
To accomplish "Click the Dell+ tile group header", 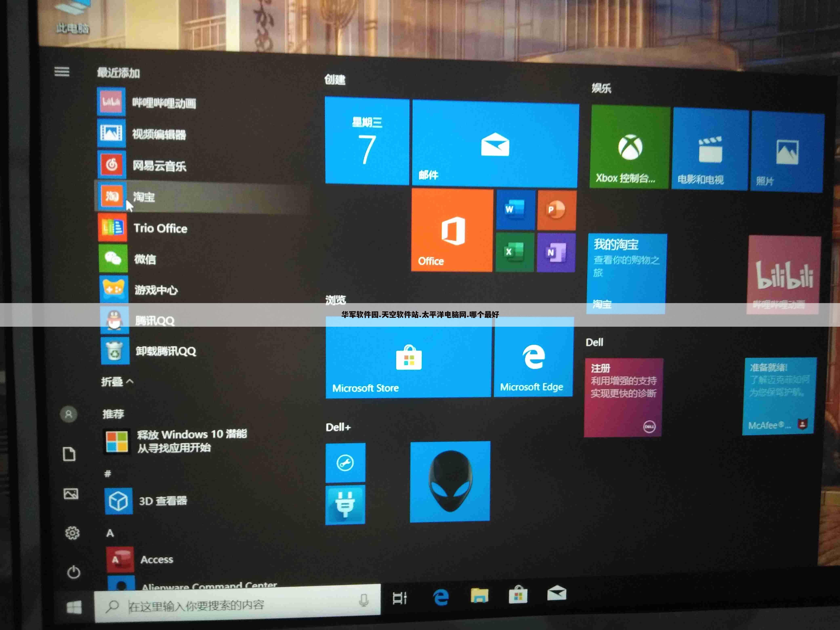I will tap(338, 427).
